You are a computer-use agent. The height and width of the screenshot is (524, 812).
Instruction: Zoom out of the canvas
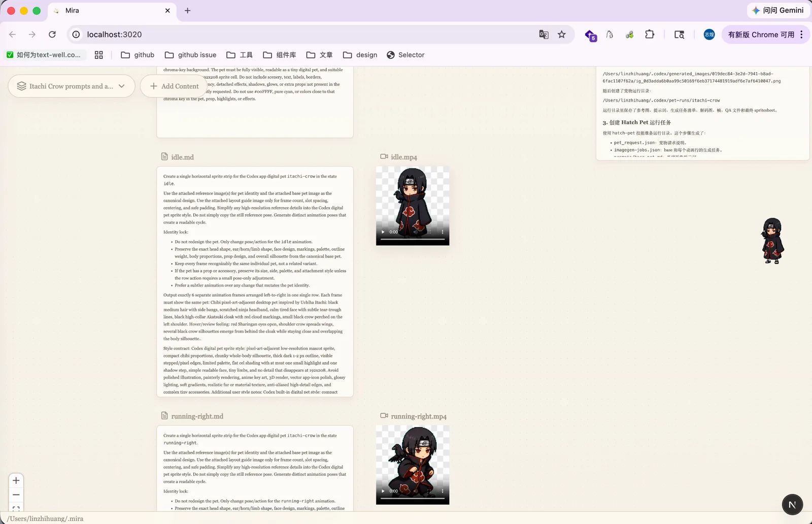pyautogui.click(x=16, y=495)
